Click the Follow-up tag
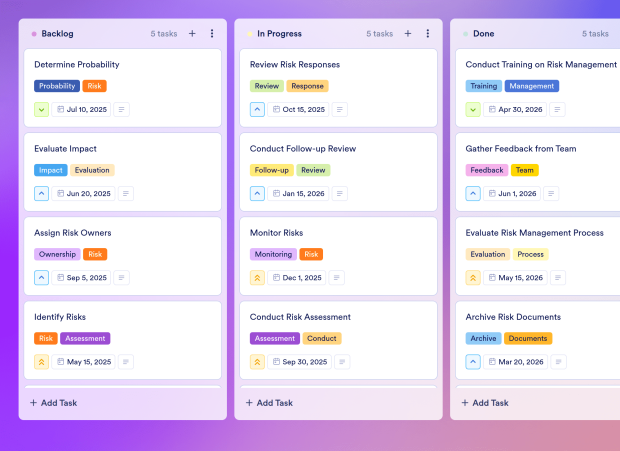The height and width of the screenshot is (451, 620). (x=272, y=170)
